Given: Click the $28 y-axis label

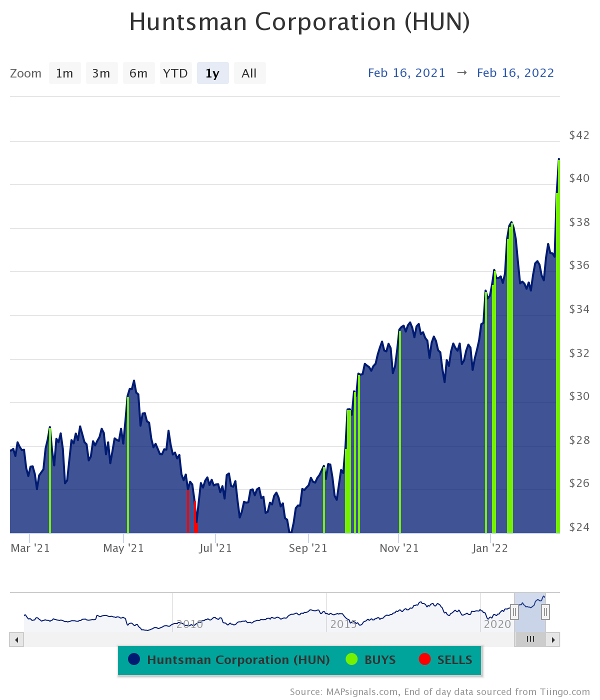Looking at the screenshot, I should [579, 440].
